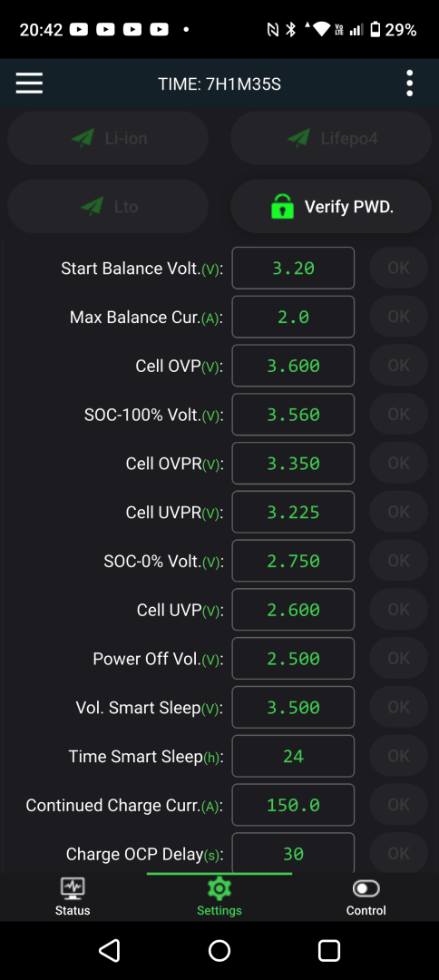The image size is (439, 980).
Task: Tap the Cell UVP value 2.600
Action: pos(294,610)
